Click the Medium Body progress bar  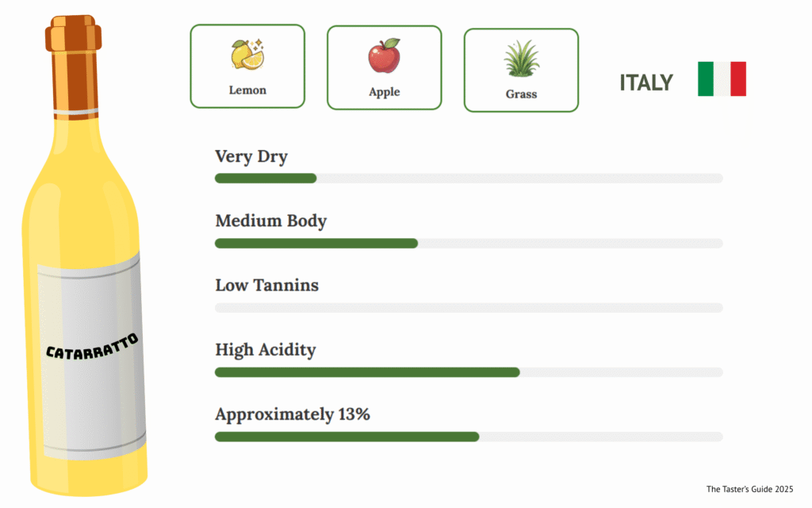pyautogui.click(x=468, y=243)
